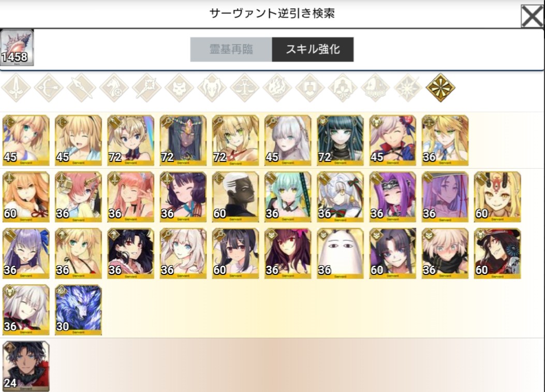Select the dark-haired servant showing 24
Image resolution: width=545 pixels, height=392 pixels.
[26, 366]
